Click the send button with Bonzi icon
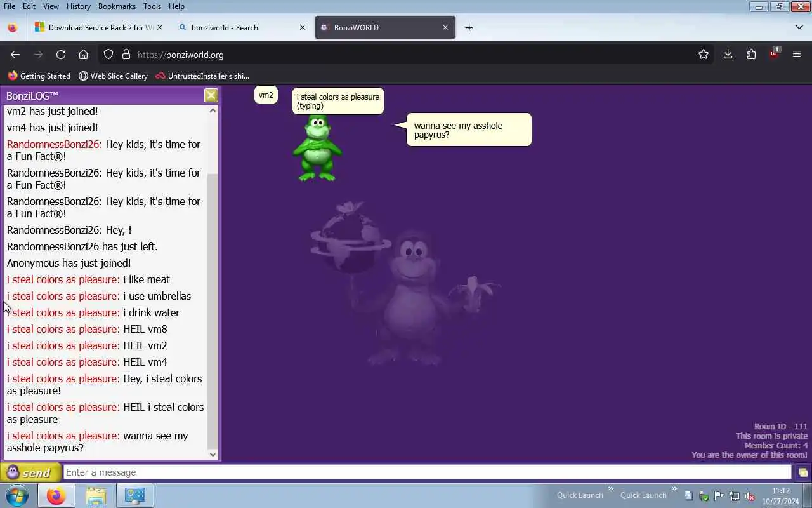This screenshot has width=812, height=508. pos(30,472)
